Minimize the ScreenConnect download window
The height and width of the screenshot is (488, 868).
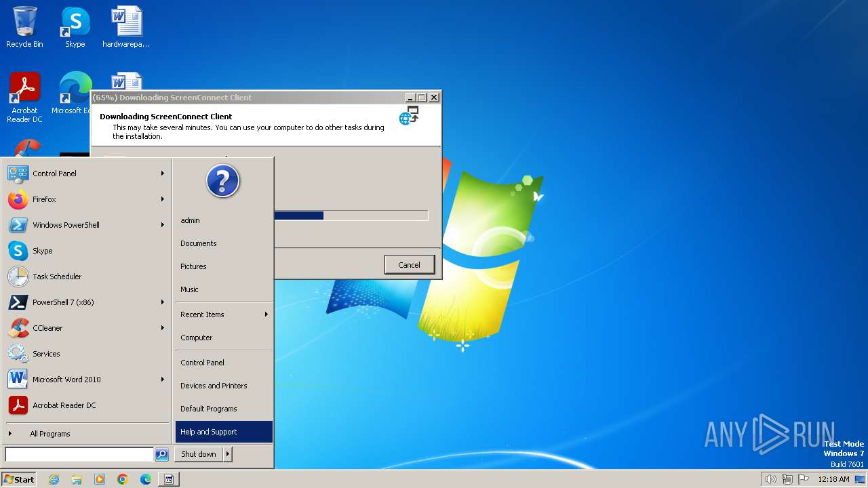pyautogui.click(x=411, y=98)
